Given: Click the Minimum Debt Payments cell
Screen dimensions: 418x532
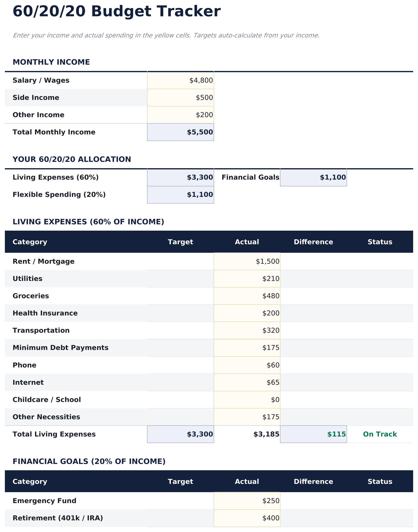Looking at the screenshot, I should (247, 348).
